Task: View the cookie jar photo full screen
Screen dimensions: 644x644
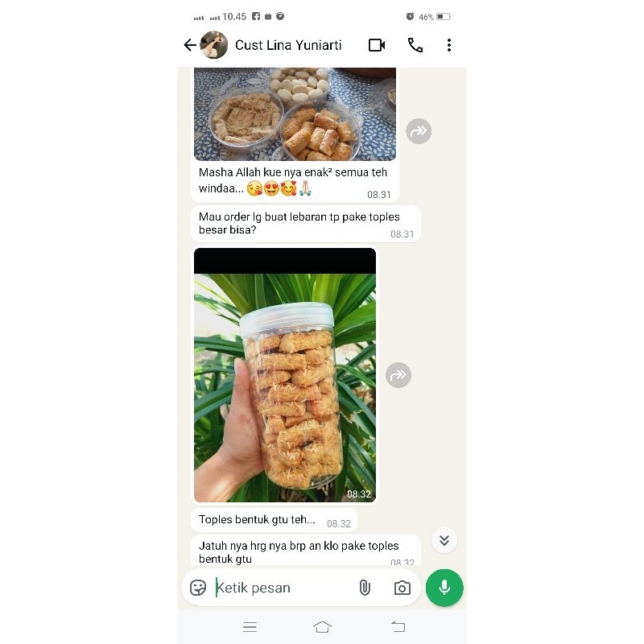Action: [285, 375]
